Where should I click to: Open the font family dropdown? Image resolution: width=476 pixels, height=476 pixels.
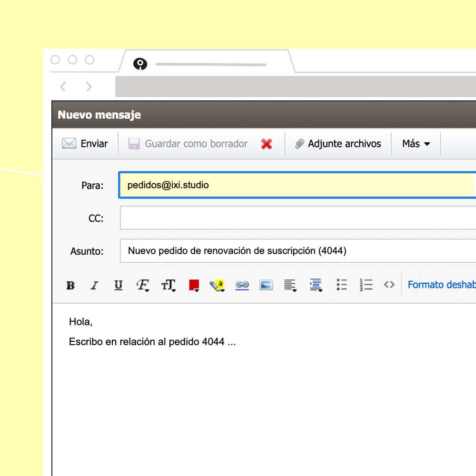[x=143, y=285]
